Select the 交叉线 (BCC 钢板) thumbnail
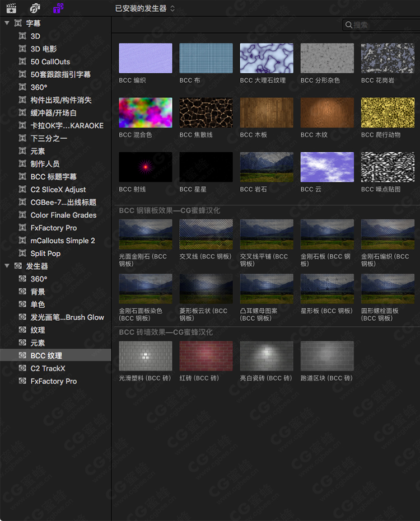 [x=206, y=234]
